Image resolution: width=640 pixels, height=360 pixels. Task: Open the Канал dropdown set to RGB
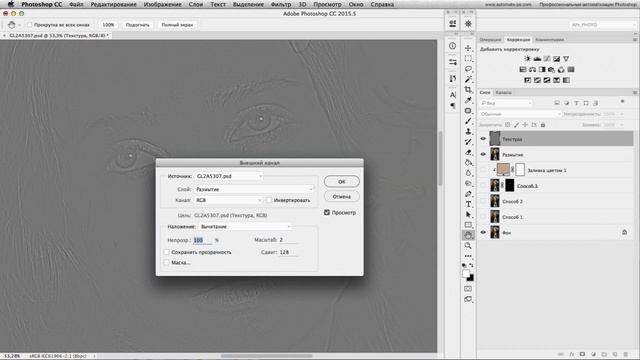point(229,200)
